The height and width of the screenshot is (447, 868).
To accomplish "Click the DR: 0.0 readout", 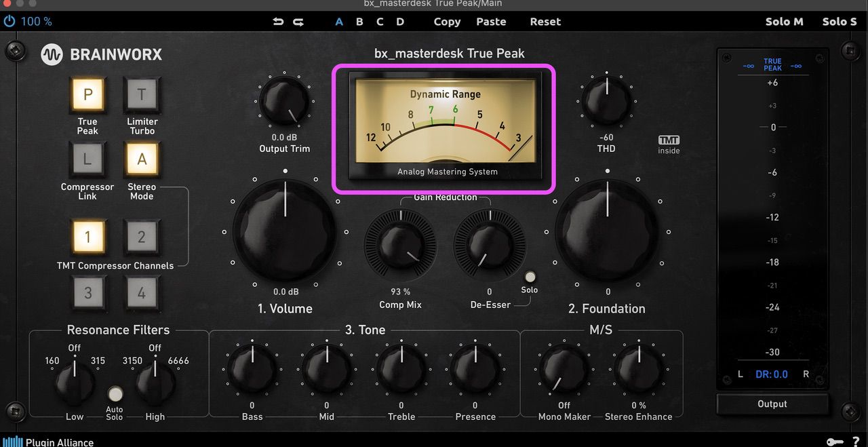I will tap(772, 374).
